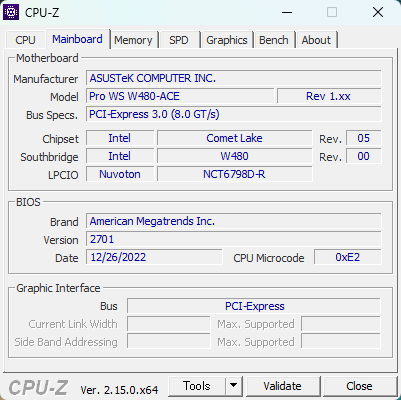Open the SPD tab

tap(179, 40)
